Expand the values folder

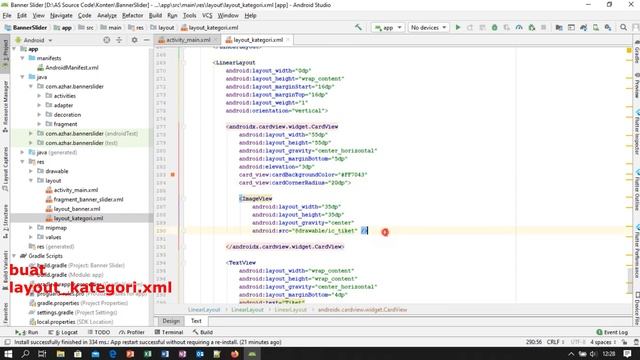coord(31,237)
